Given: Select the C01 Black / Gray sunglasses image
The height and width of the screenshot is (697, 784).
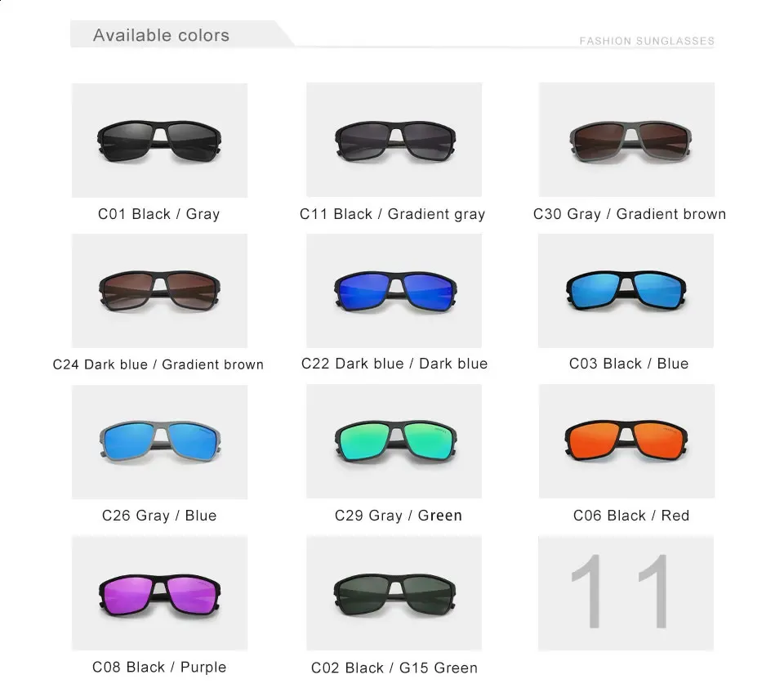Looking at the screenshot, I should 159,140.
